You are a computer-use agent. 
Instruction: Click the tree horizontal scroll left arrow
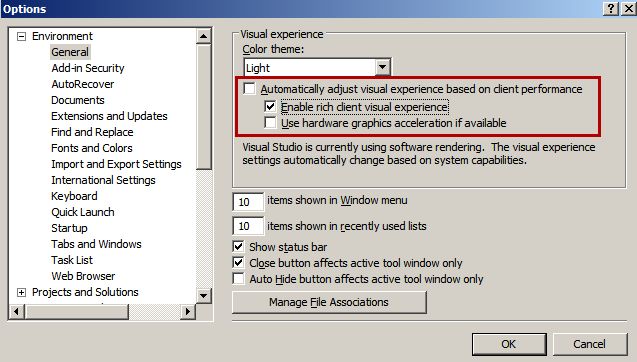17,312
